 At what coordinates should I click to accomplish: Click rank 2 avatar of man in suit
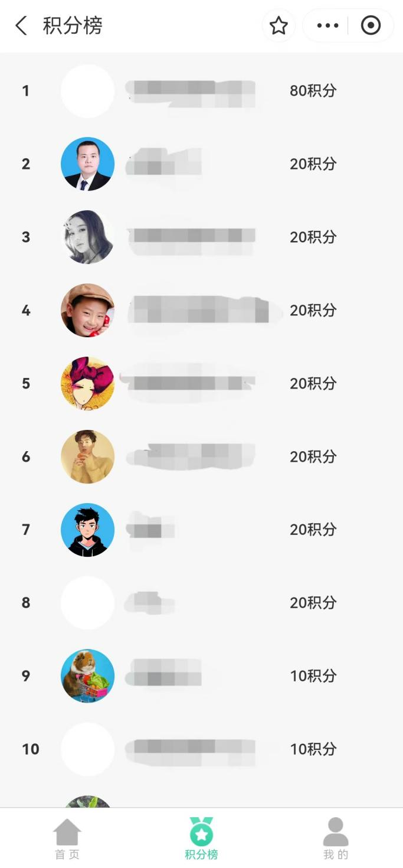87,164
